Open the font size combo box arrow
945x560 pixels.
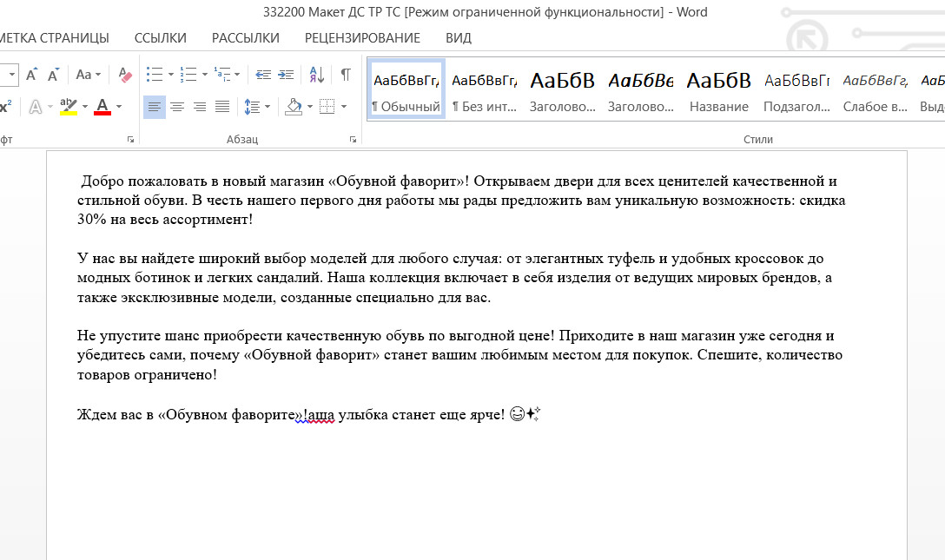coord(11,75)
